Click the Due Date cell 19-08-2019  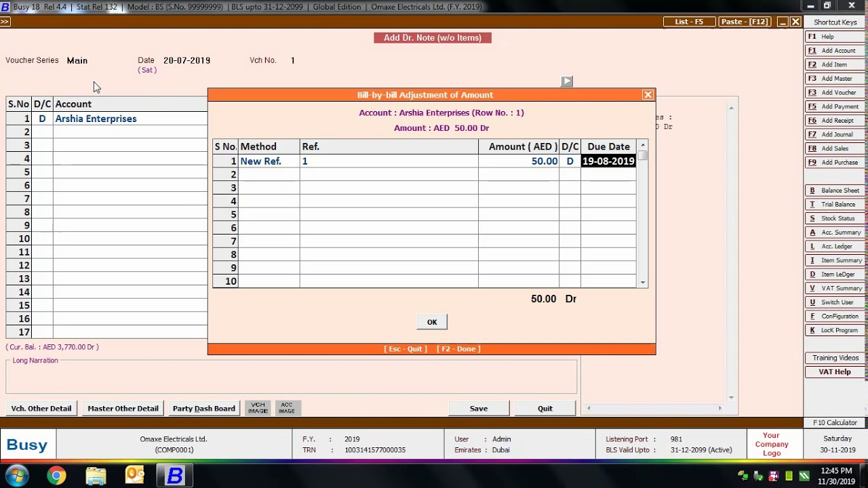tap(608, 161)
